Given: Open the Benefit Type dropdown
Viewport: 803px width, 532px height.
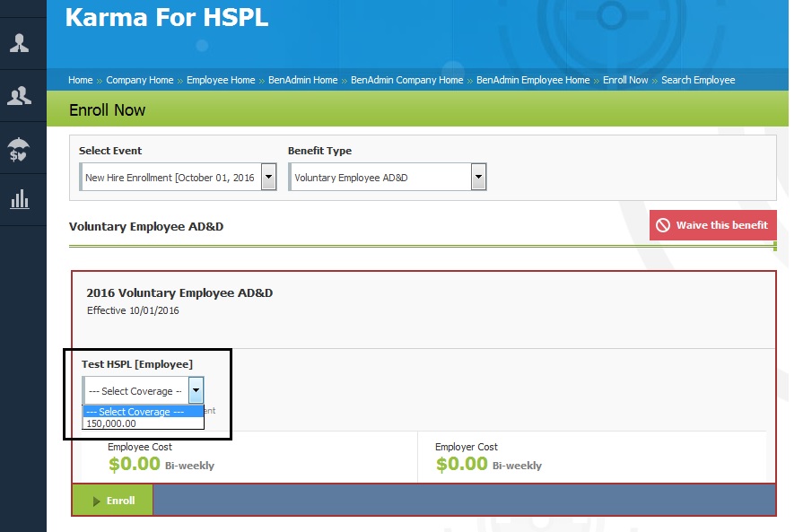Looking at the screenshot, I should tap(478, 178).
